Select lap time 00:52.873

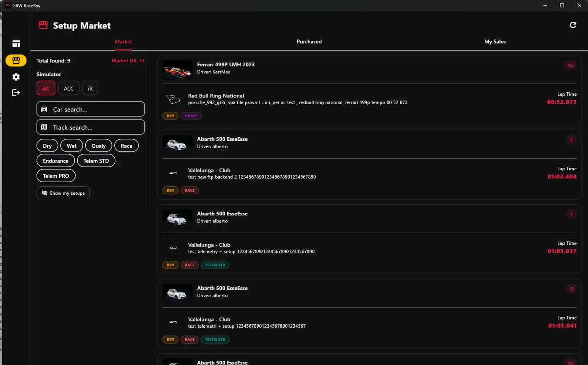562,102
